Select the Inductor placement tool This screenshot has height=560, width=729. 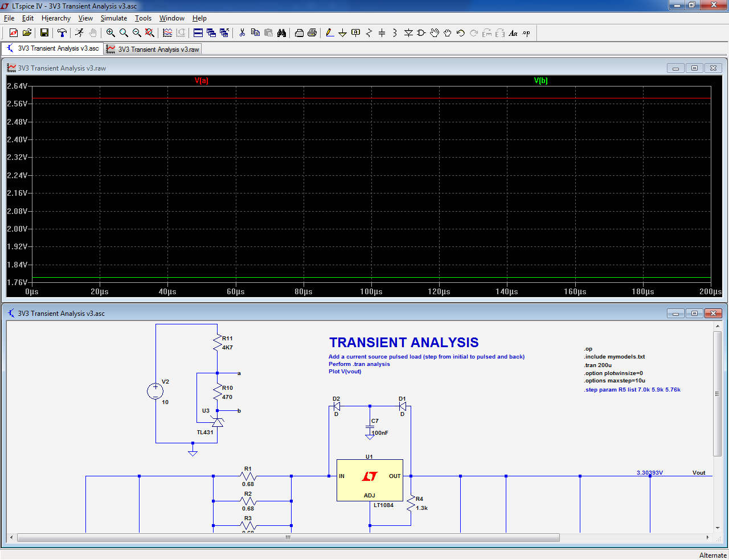point(395,33)
